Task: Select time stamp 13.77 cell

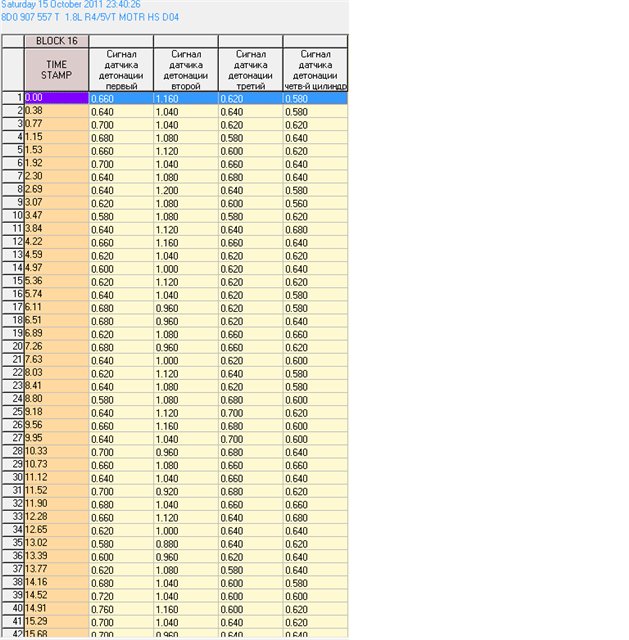Action: point(56,569)
